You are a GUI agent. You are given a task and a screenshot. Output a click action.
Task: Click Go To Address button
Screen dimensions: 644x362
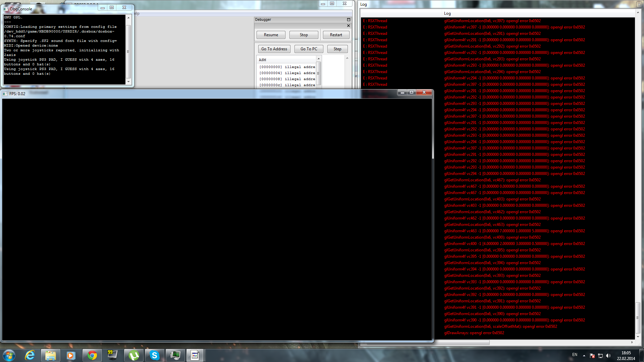click(274, 49)
